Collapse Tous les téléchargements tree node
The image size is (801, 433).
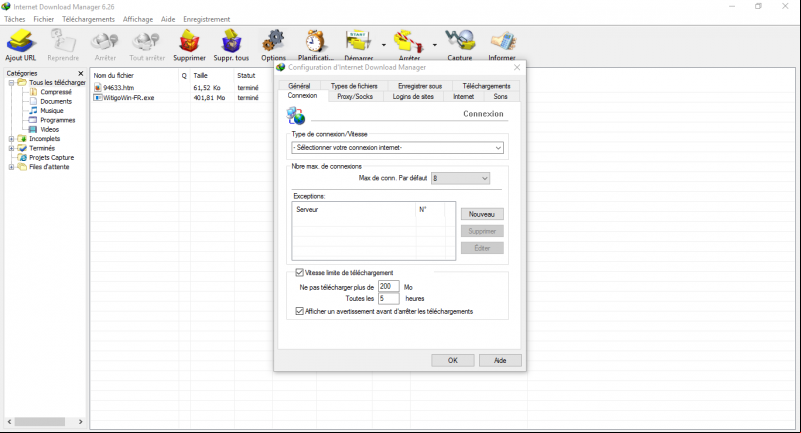coord(11,82)
